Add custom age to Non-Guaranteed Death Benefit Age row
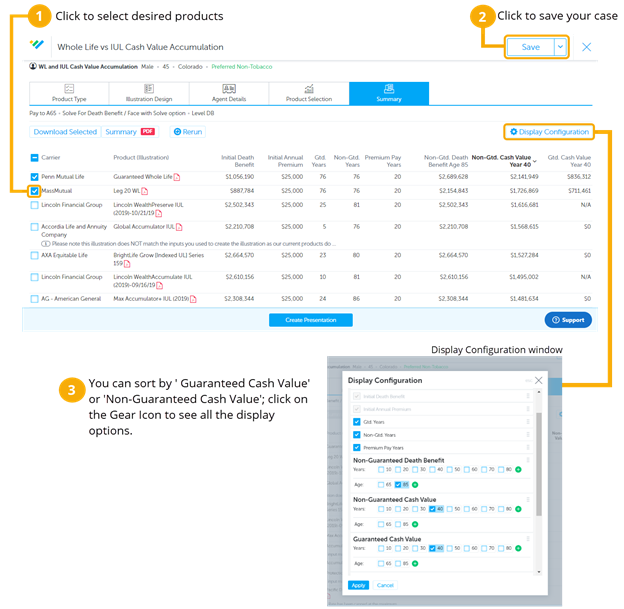 415,485
